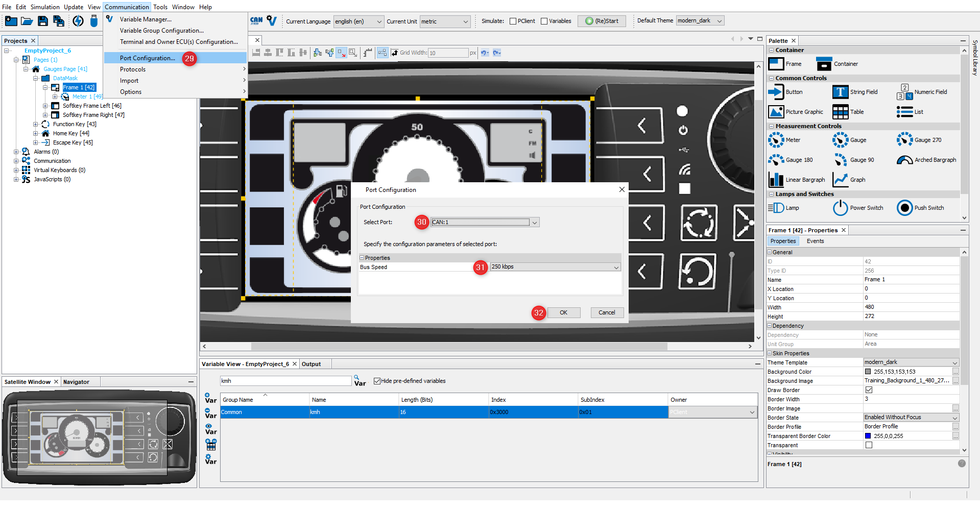Click the (Re)Start simulation button
Image resolution: width=980 pixels, height=510 pixels.
pos(602,21)
